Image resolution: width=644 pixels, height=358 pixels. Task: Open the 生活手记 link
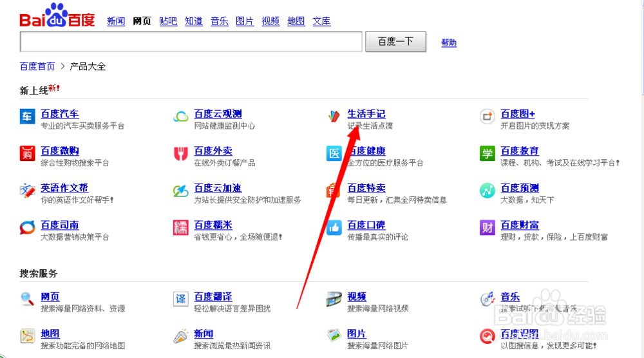coord(366,114)
